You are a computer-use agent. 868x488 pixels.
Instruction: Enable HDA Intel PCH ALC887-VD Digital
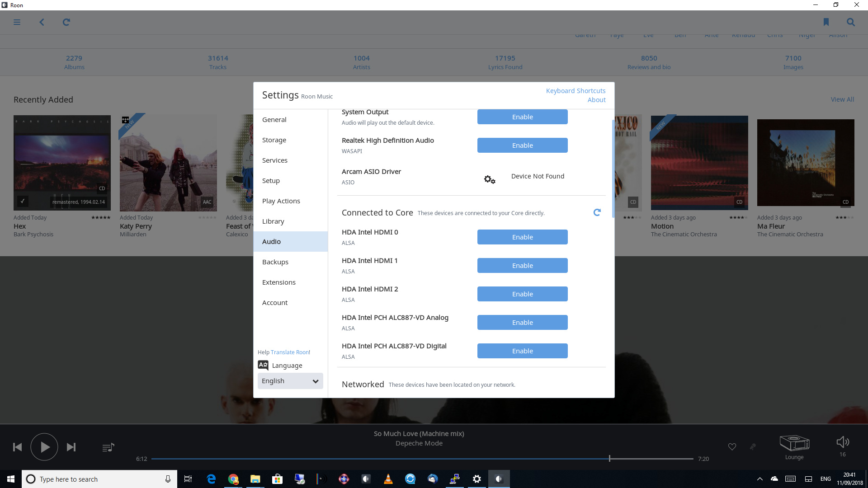523,351
